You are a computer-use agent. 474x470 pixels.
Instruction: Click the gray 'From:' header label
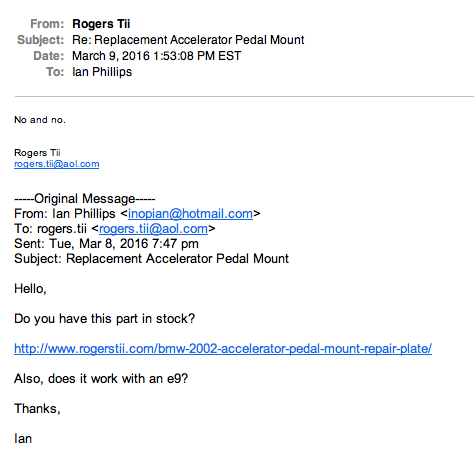pos(47,24)
